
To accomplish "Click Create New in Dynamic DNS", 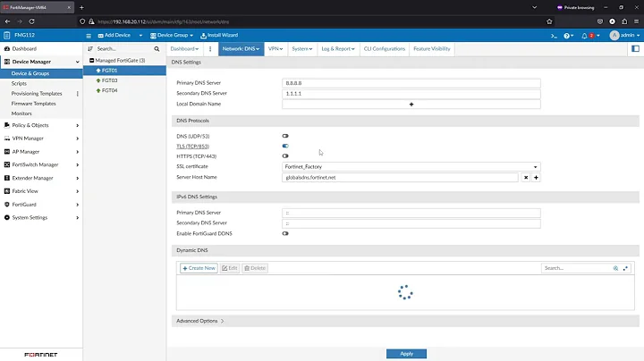I will (x=199, y=268).
